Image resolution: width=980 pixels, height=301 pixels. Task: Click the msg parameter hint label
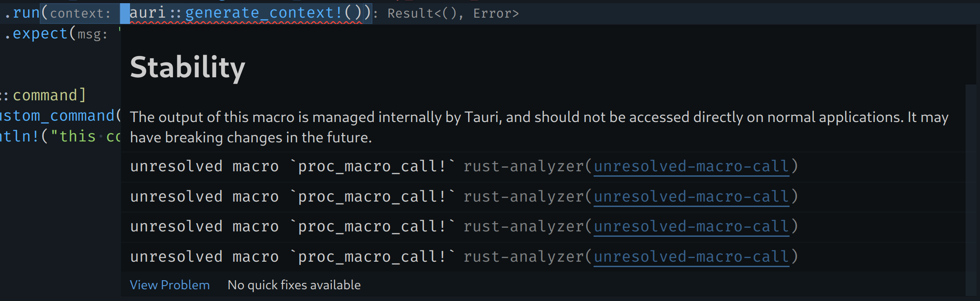pyautogui.click(x=93, y=33)
